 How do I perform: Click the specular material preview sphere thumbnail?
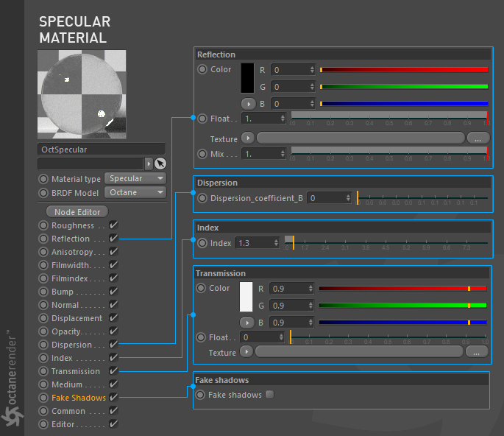[x=82, y=94]
